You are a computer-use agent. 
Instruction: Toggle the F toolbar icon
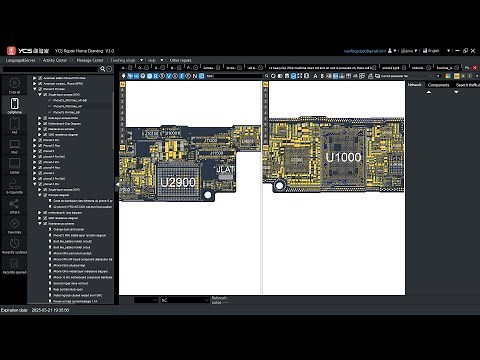pos(181,76)
